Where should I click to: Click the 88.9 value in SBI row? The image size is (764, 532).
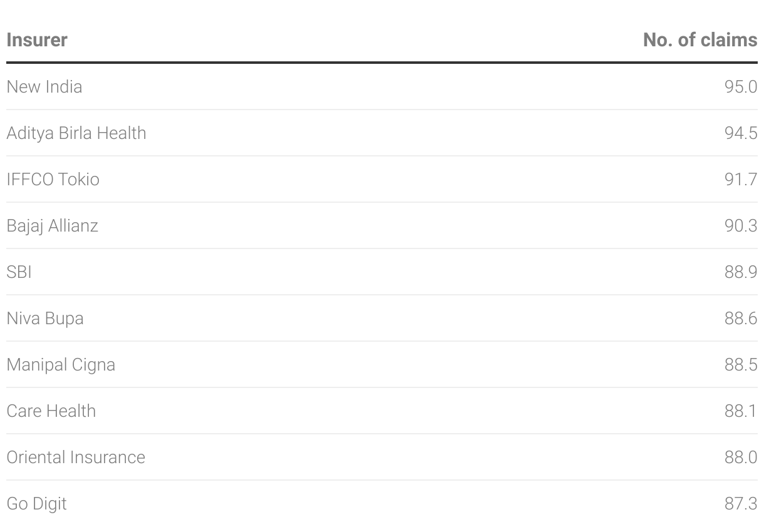(741, 272)
